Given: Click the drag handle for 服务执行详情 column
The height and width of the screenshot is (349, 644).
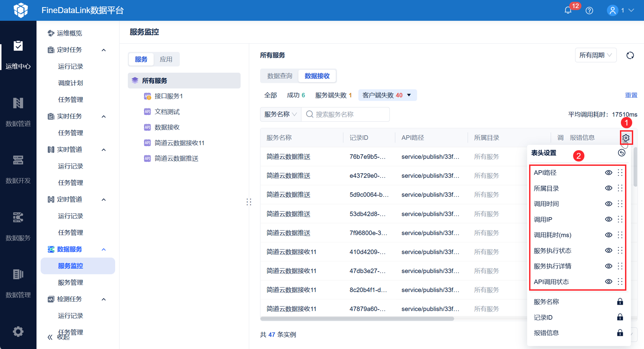Looking at the screenshot, I should [x=620, y=266].
